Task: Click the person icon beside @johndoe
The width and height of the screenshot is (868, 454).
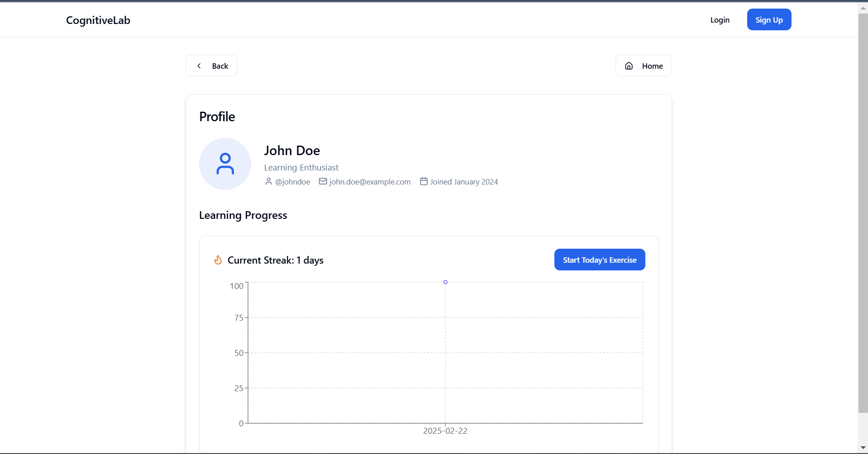Action: point(268,181)
